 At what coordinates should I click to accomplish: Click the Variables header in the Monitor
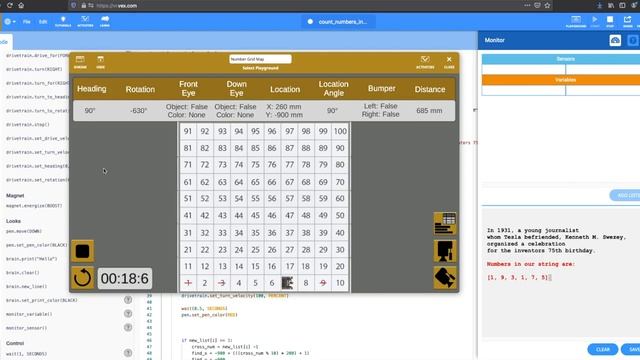(561, 80)
